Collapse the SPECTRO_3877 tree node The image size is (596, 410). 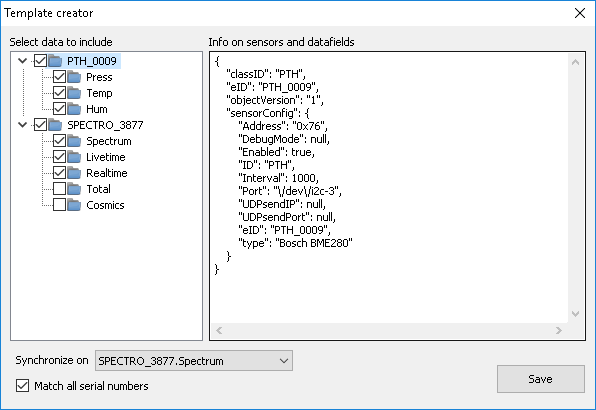point(22,125)
